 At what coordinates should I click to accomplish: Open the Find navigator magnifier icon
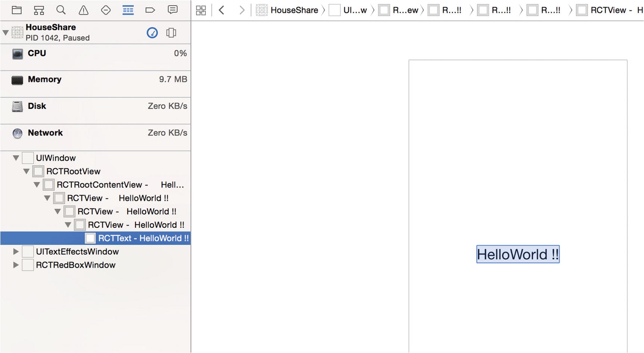(x=61, y=10)
